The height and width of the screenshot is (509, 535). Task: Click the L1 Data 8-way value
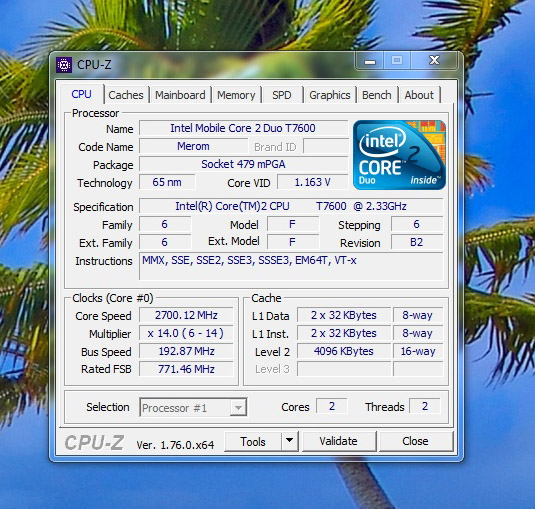tap(418, 315)
